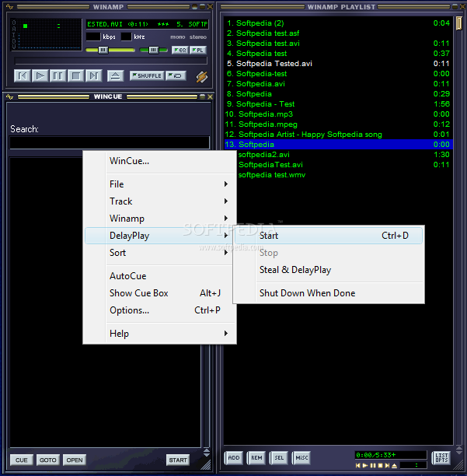Toggle Shut Down When Done option
The image size is (467, 476).
pyautogui.click(x=329, y=293)
